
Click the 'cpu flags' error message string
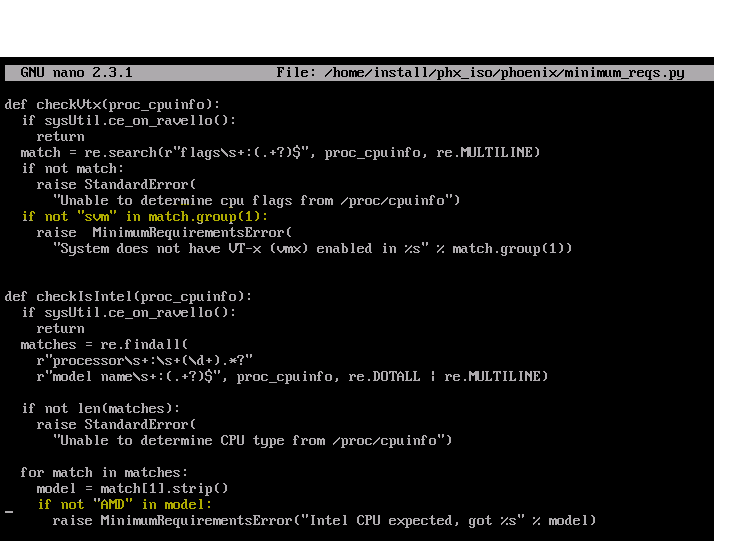[256, 200]
